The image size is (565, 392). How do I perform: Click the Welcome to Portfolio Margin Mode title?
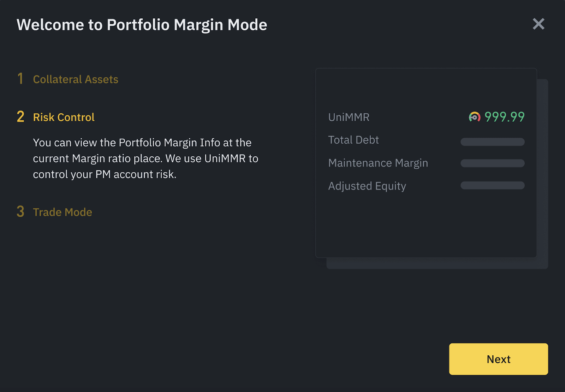(x=142, y=25)
